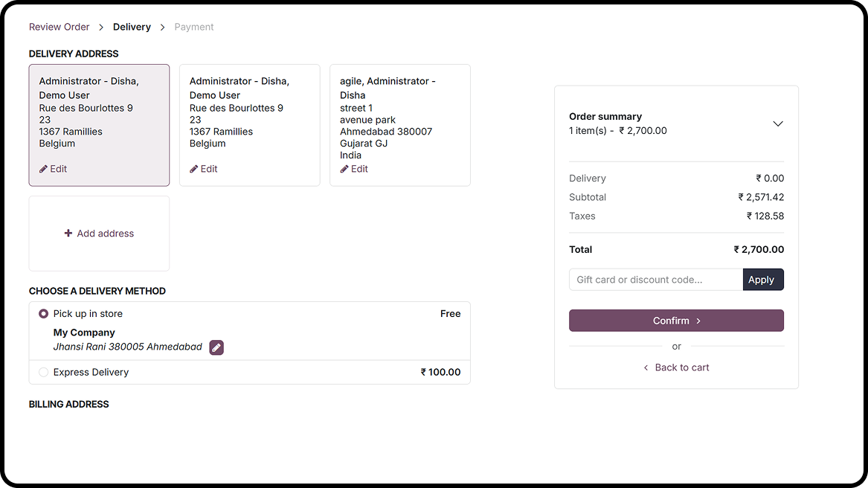Click the chevron between Delivery and Payment
This screenshot has width=868, height=488.
[x=162, y=27]
